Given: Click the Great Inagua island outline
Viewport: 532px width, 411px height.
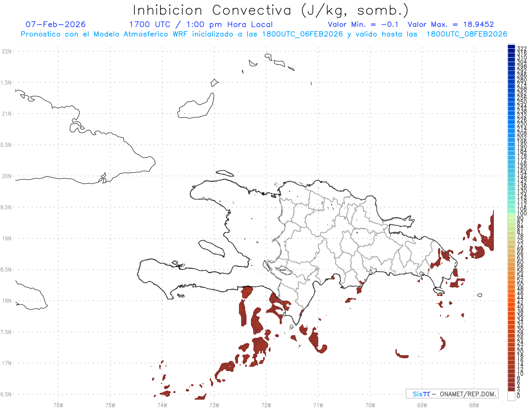Looking at the screenshot, I should click(x=196, y=106).
